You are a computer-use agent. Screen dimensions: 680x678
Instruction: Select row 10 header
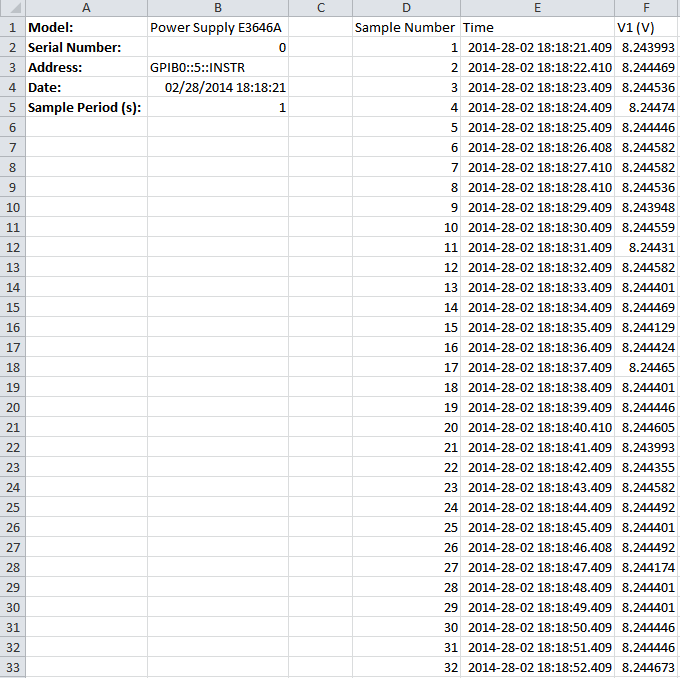(13, 207)
